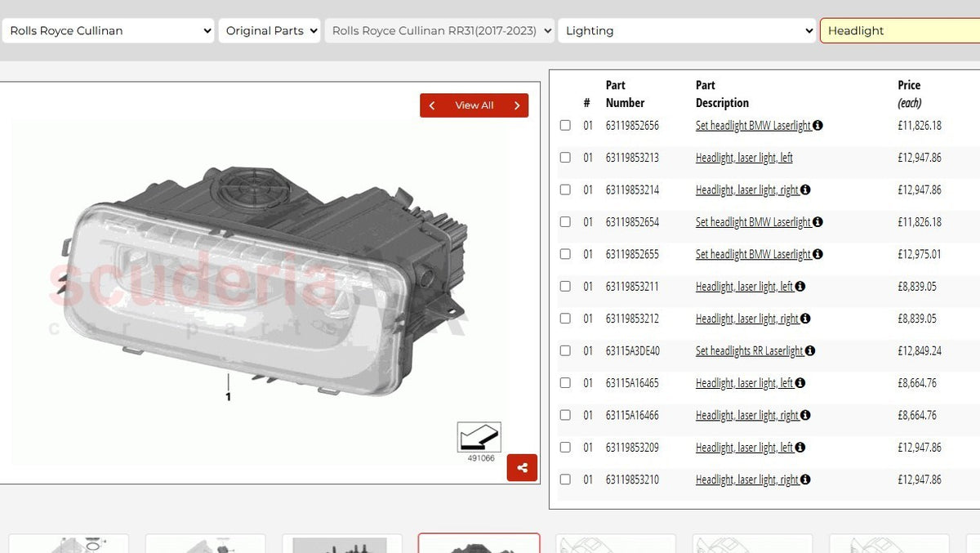Viewport: 980px width, 553px height.
Task: Open Headlight, laser light, left link 63119853211
Action: click(744, 286)
